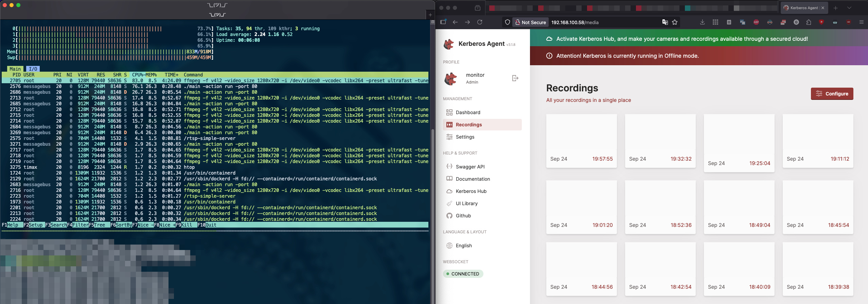Close the Kerberos Agent browser tab

pos(823,8)
